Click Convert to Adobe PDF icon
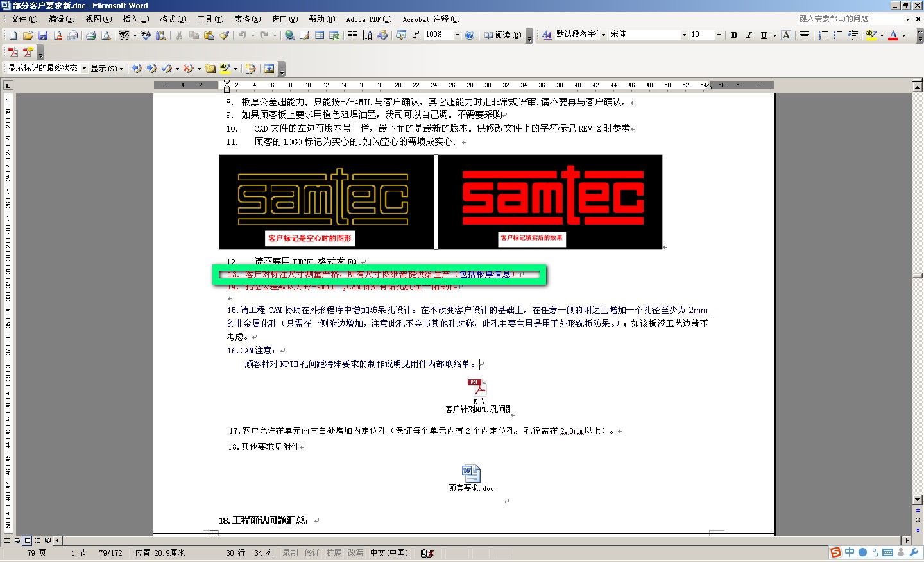Viewport: 924px width, 562px height. click(x=13, y=52)
